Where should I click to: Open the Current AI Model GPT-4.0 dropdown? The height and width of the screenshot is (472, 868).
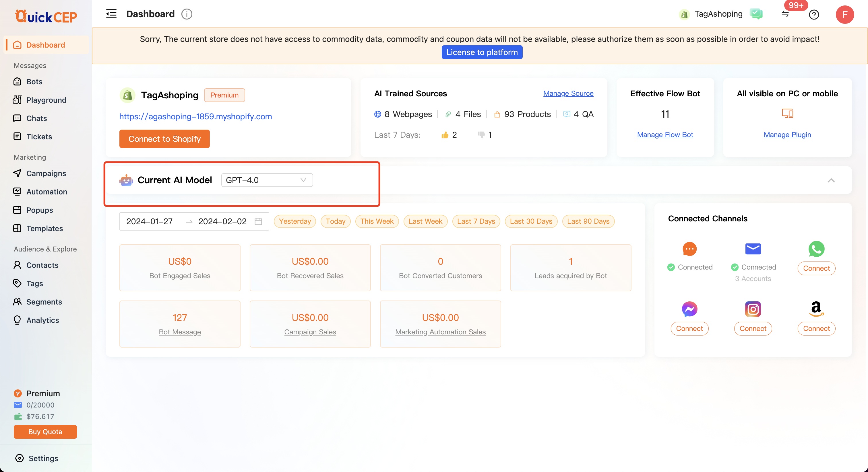[x=267, y=180]
